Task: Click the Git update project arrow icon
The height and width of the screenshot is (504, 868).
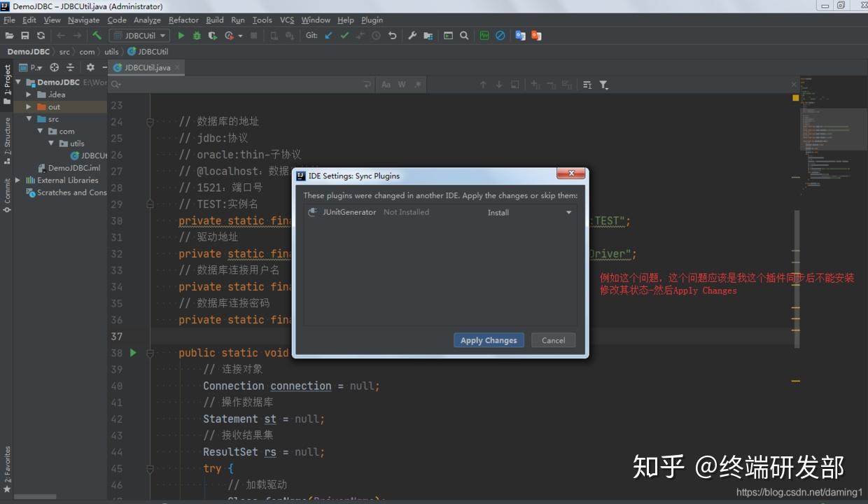Action: [x=328, y=36]
